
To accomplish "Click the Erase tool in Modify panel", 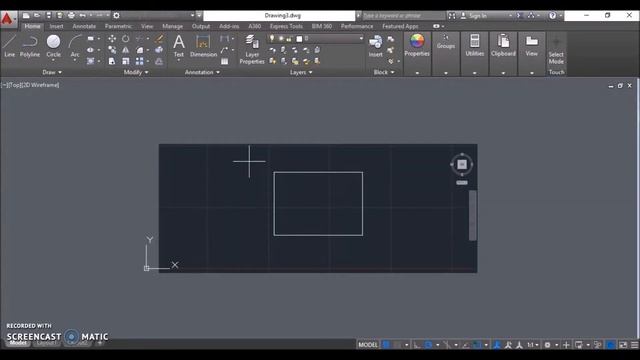I will point(159,39).
